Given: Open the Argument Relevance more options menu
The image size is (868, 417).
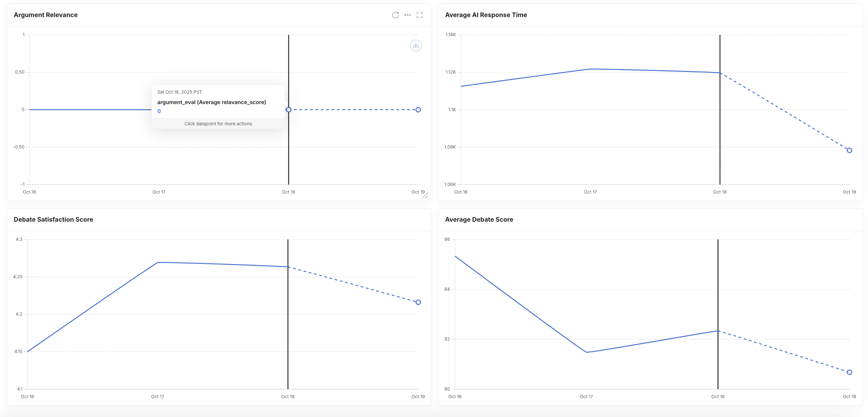Looking at the screenshot, I should [407, 15].
